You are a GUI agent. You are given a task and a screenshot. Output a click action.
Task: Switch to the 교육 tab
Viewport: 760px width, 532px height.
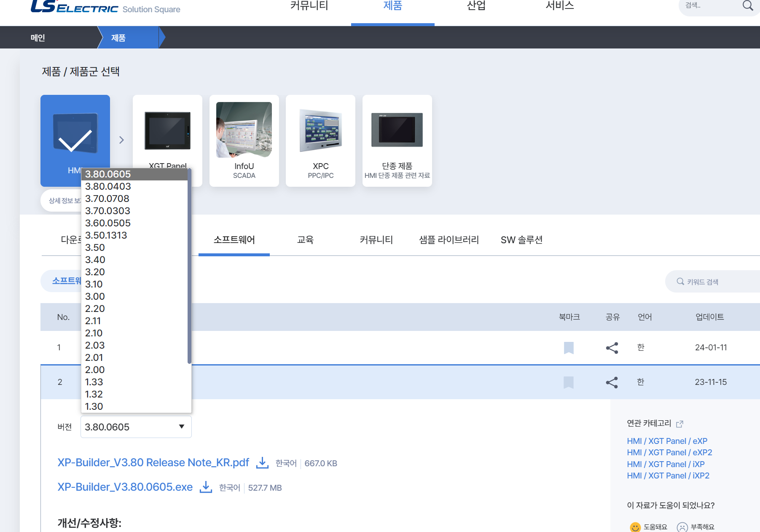pyautogui.click(x=305, y=239)
